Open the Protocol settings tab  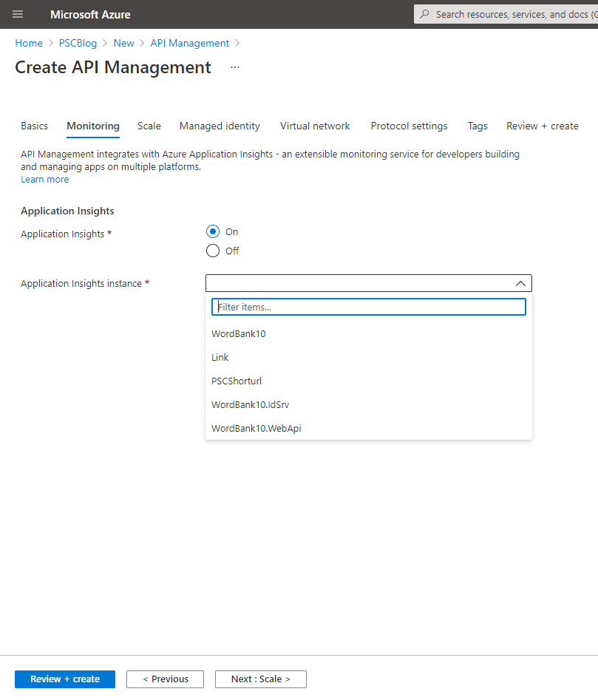point(410,126)
